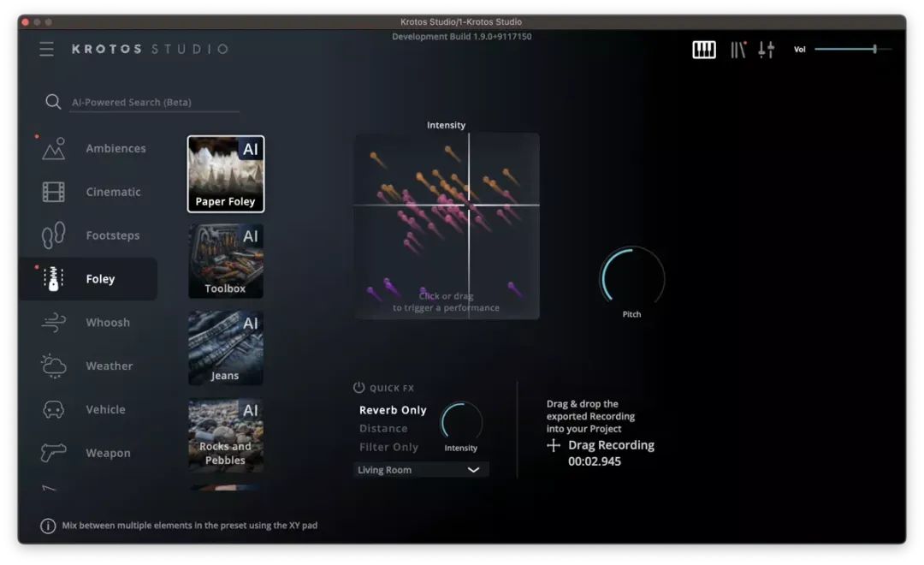Open the hamburger menu
924x565 pixels.
pyautogui.click(x=46, y=49)
